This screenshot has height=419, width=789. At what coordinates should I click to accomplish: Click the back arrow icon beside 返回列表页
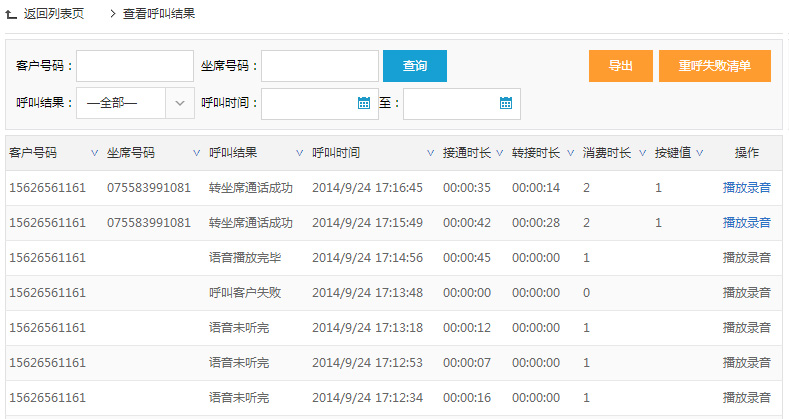click(11, 15)
